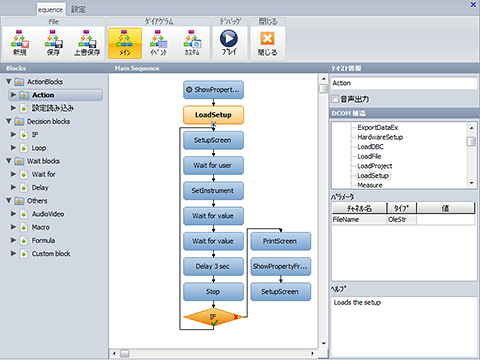
Task: Switch to the Sequence tab
Action: [50, 9]
